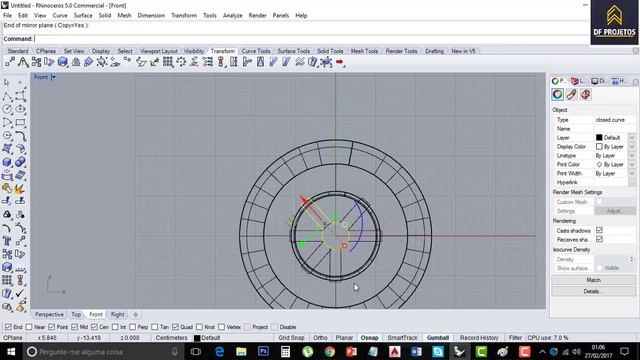Image resolution: width=640 pixels, height=360 pixels.
Task: Open the texture mapping icon in Properties
Action: 585,95
